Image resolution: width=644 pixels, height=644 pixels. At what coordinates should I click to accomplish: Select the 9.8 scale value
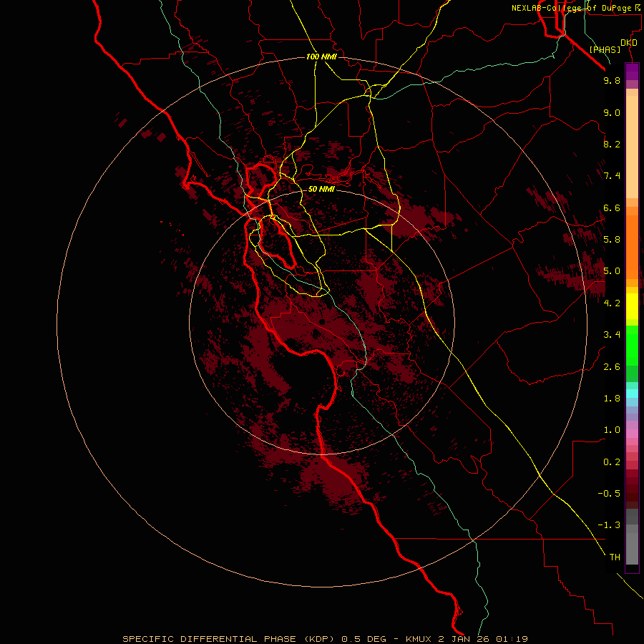click(612, 80)
